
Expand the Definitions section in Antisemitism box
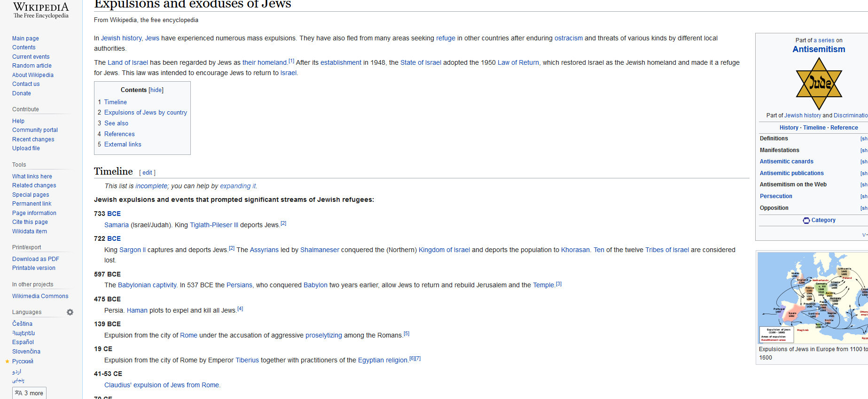tap(863, 139)
